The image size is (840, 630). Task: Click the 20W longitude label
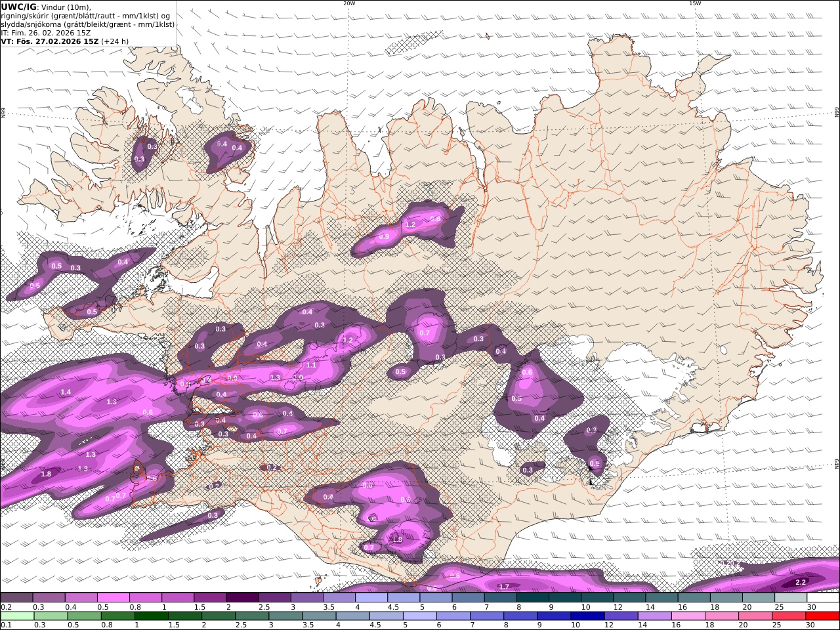point(349,3)
